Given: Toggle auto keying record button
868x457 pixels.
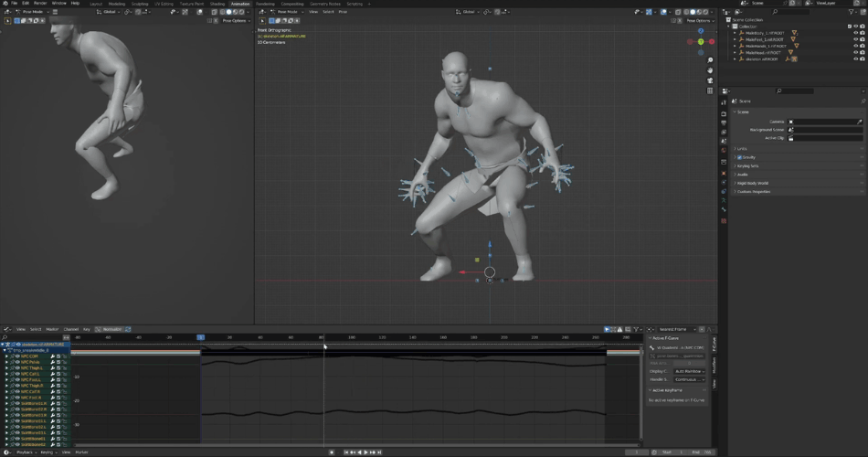Looking at the screenshot, I should tap(332, 452).
